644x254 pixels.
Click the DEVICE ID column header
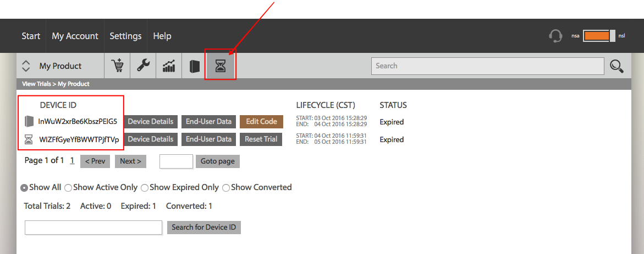click(x=58, y=105)
